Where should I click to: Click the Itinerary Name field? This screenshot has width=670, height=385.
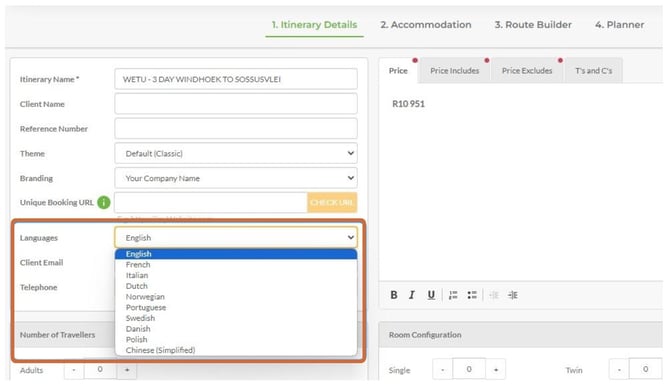pos(236,79)
